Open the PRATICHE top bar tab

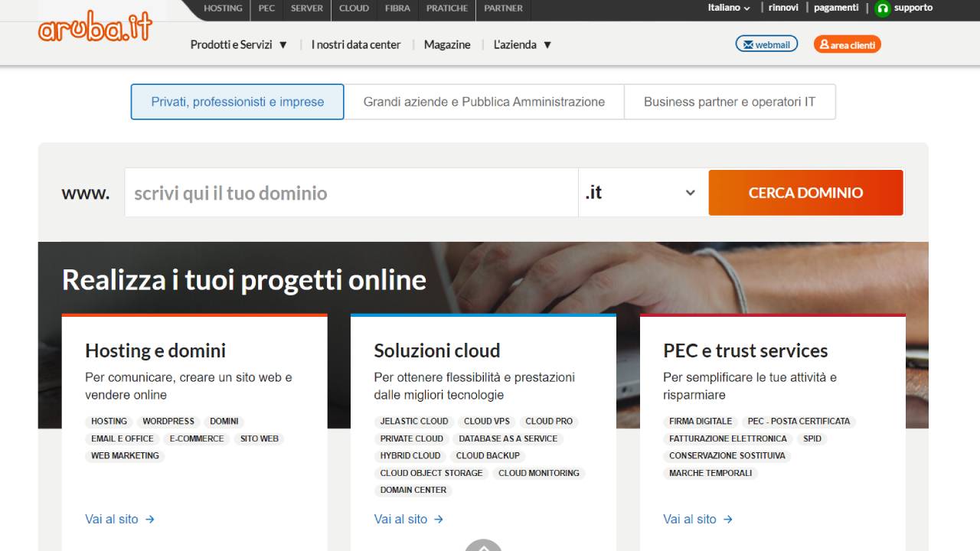click(447, 8)
